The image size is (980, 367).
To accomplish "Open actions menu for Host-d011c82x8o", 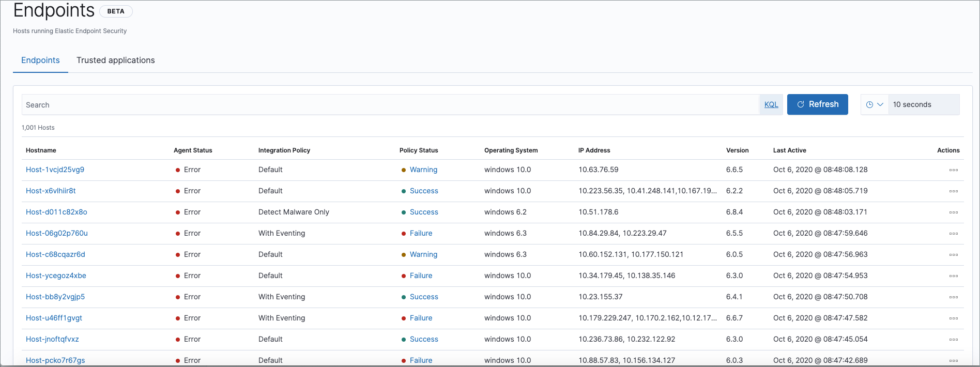I will [x=953, y=212].
